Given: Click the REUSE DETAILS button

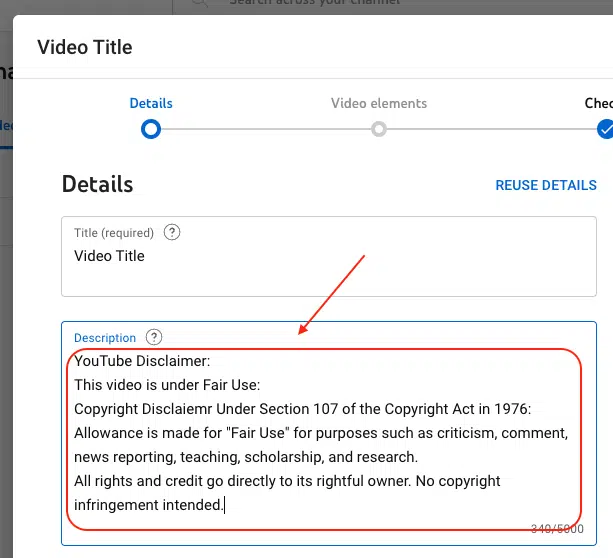Looking at the screenshot, I should (x=546, y=185).
